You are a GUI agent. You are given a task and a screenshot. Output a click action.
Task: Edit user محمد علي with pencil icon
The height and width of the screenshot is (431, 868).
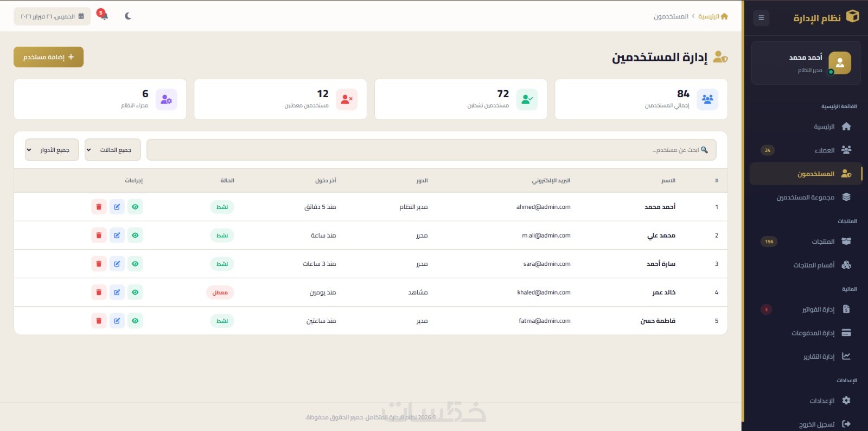(x=117, y=236)
